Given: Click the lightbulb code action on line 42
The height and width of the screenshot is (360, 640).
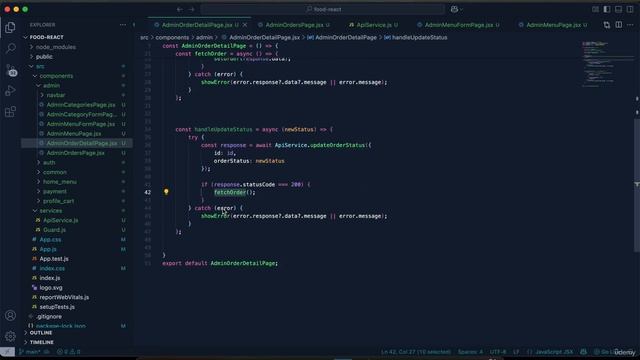Looking at the screenshot, I should pyautogui.click(x=166, y=192).
